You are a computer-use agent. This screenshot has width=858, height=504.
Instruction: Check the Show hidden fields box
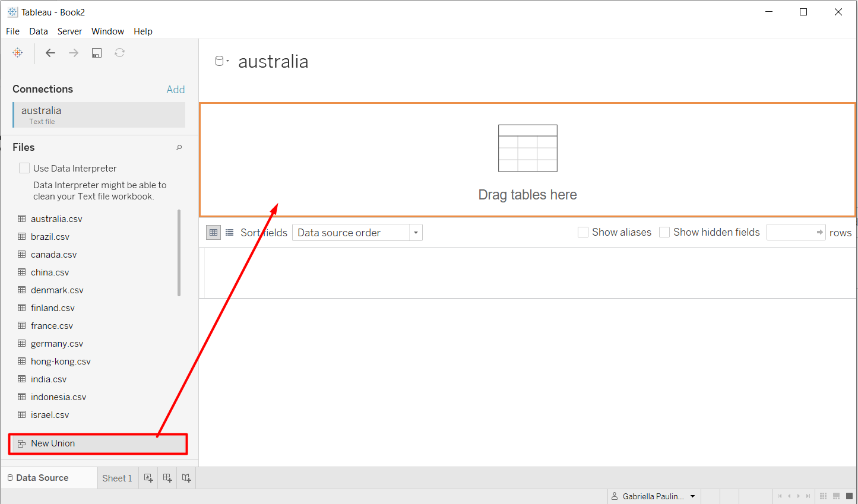click(664, 232)
